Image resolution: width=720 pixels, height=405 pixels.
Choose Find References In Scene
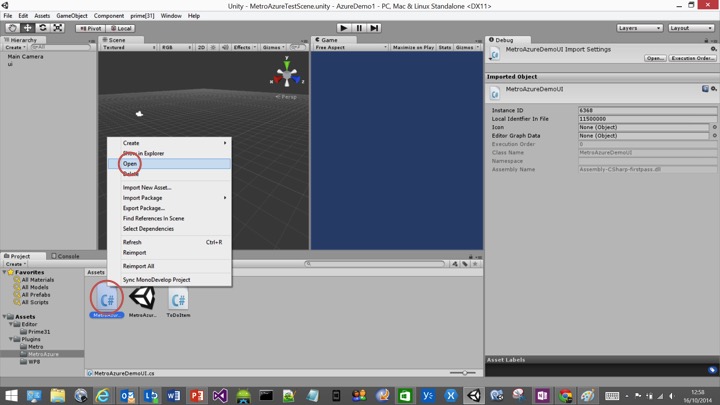pos(169,219)
